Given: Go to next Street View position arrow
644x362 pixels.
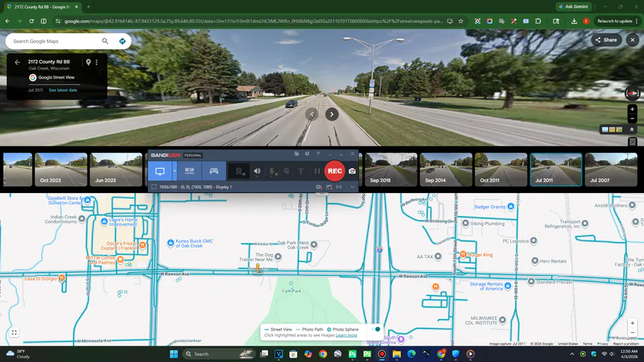Looking at the screenshot, I should point(332,114).
